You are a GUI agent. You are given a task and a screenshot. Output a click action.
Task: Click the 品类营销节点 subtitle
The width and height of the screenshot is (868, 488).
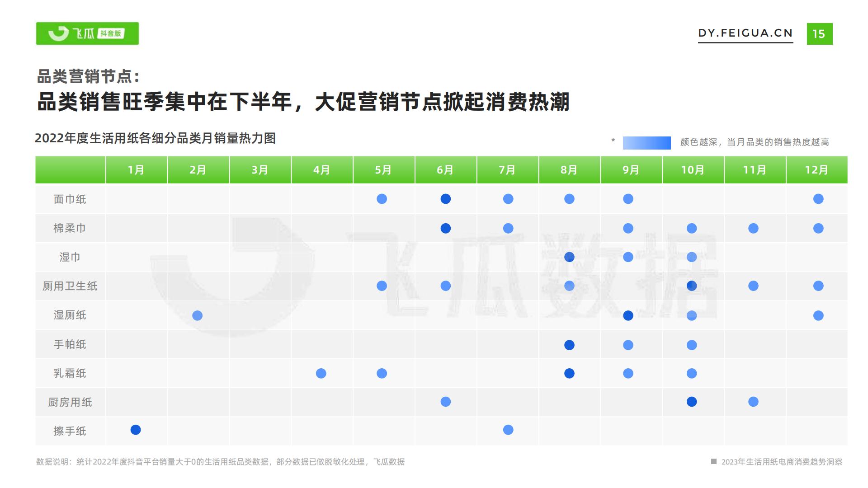pos(88,76)
